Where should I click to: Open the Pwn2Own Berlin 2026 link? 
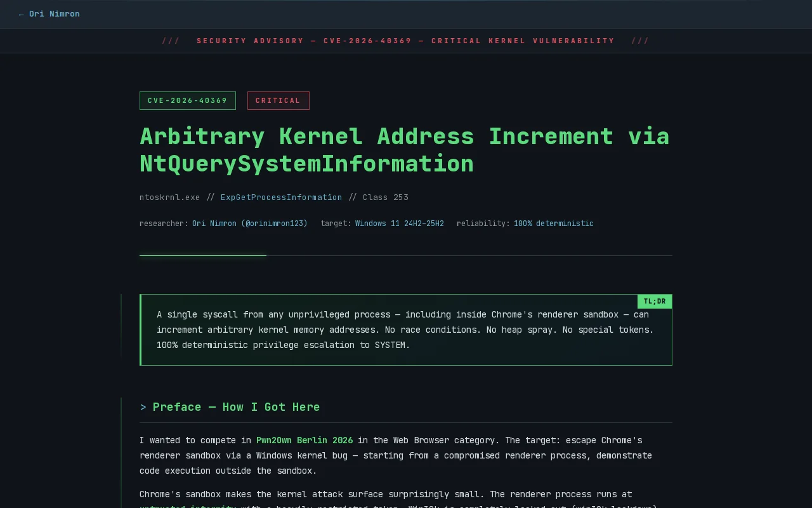[304, 440]
